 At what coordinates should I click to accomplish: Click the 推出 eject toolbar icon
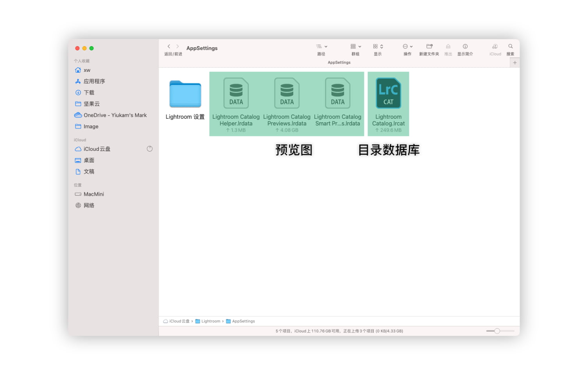448,46
